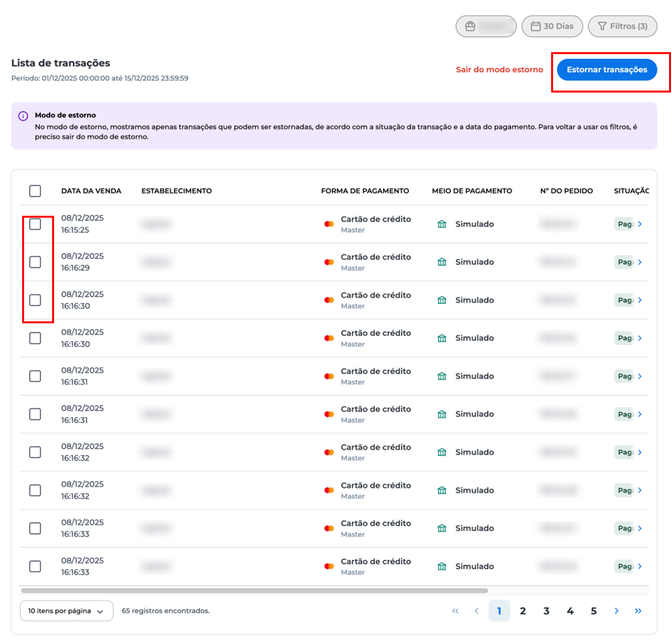Open the store selector button with shop icon

coord(486,26)
